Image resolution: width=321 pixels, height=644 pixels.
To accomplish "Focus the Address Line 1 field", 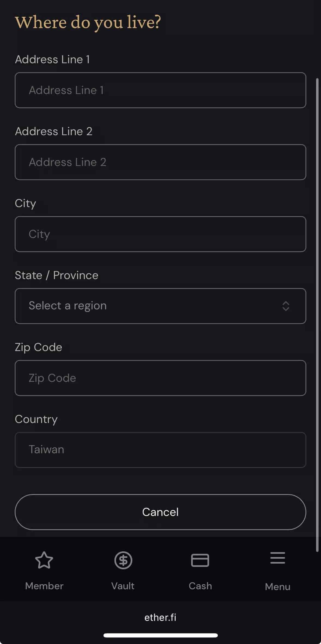I will [160, 90].
